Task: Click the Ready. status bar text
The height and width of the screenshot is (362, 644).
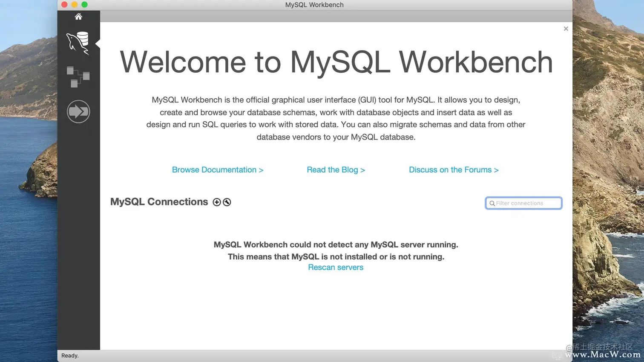Action: coord(70,356)
